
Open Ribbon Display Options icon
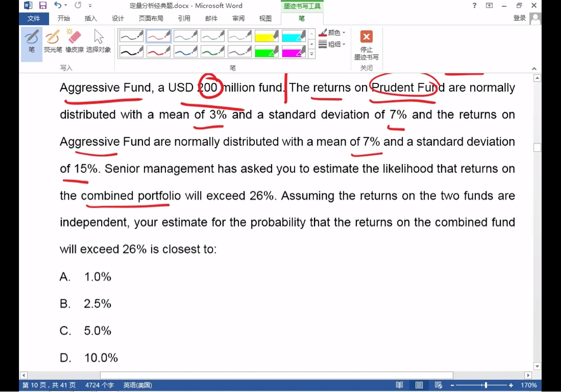(489, 6)
